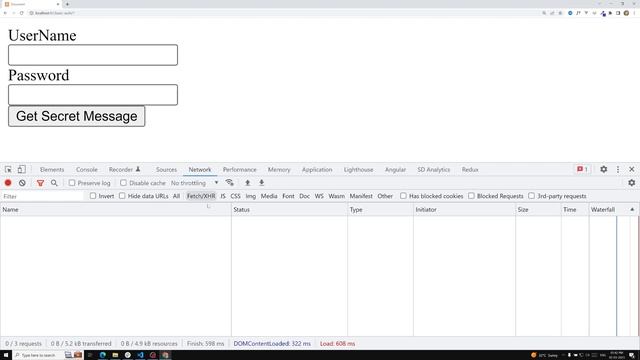Open File Explorer from the taskbar

point(115,355)
